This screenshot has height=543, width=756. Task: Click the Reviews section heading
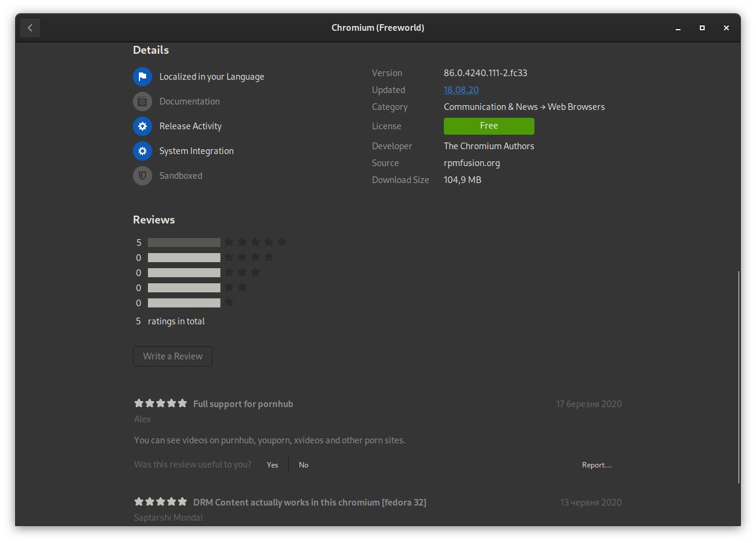coord(154,220)
